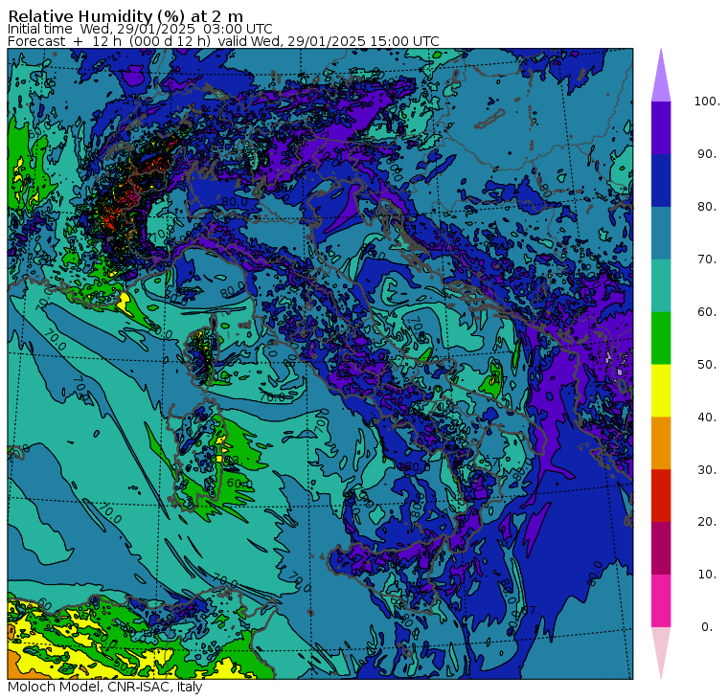Click the '60.' colorbar label

tap(707, 312)
